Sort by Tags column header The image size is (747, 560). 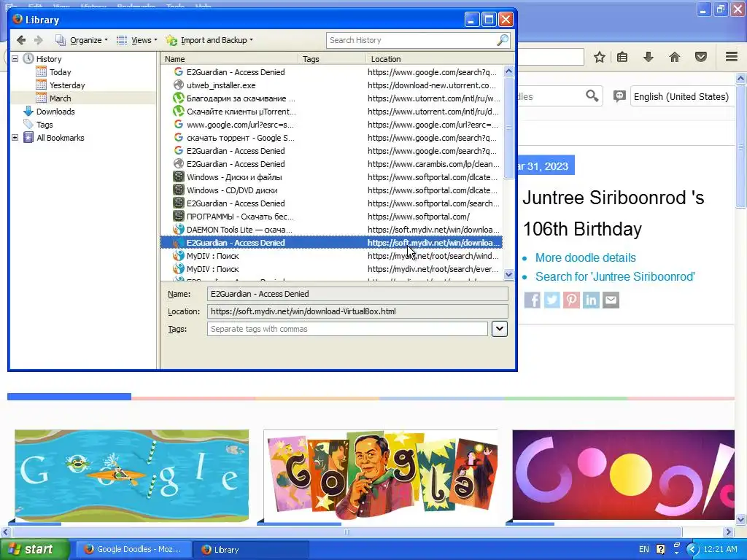(x=333, y=59)
